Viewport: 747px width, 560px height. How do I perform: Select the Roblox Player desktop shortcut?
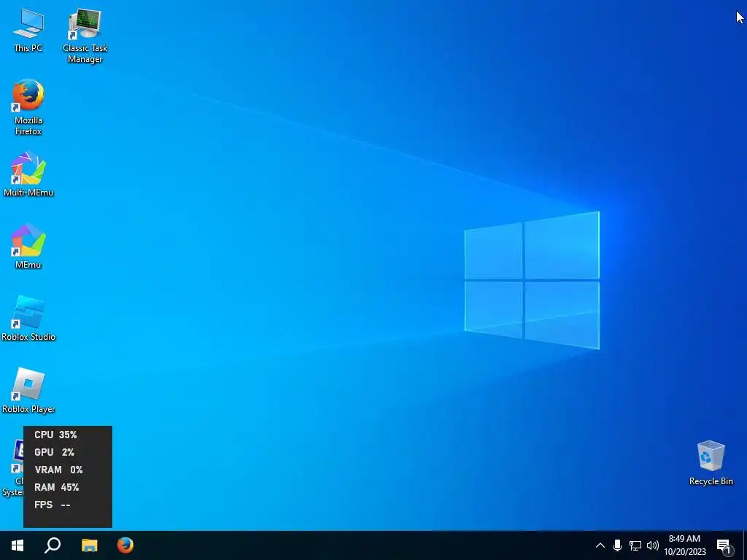[28, 391]
